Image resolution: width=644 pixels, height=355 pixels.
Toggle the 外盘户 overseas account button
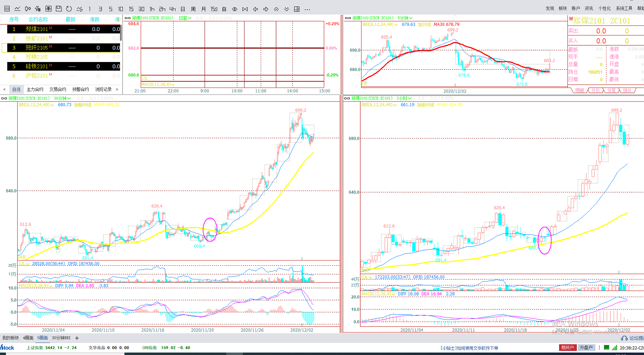pos(586,347)
